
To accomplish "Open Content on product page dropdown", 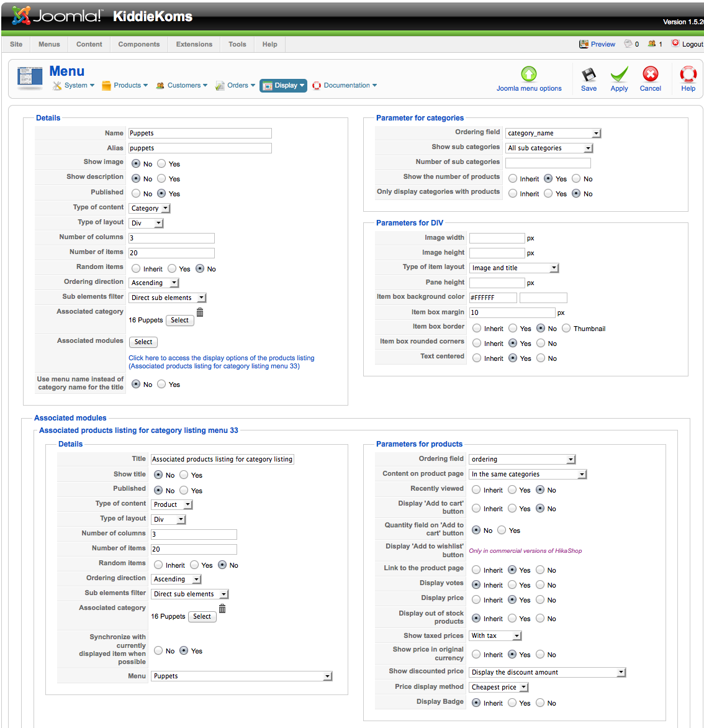I will click(528, 474).
